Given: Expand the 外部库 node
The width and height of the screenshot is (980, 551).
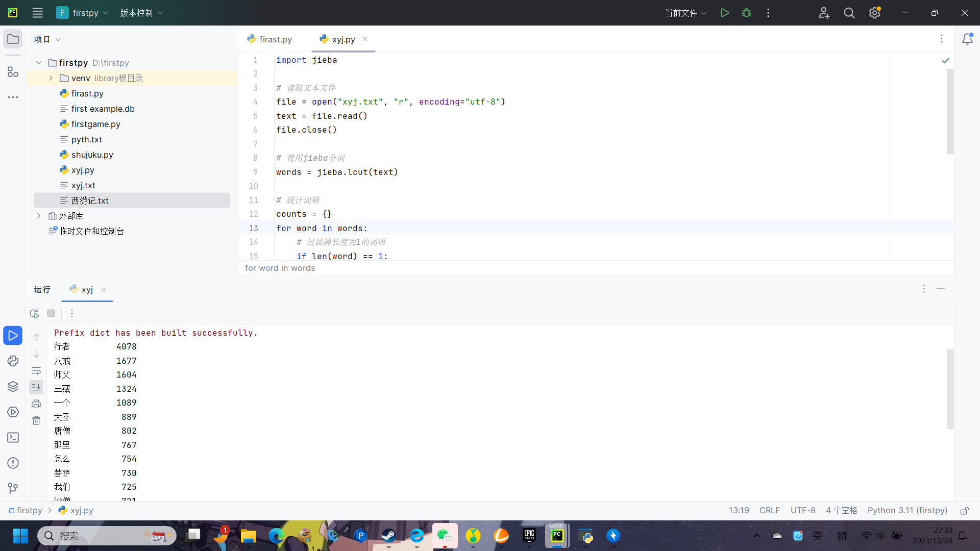Looking at the screenshot, I should (39, 216).
